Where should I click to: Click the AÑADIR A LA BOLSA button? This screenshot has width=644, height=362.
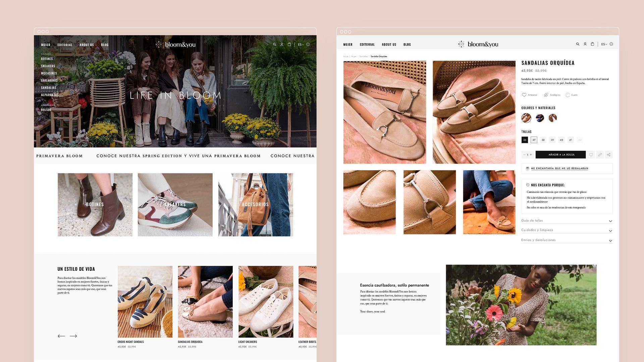561,155
